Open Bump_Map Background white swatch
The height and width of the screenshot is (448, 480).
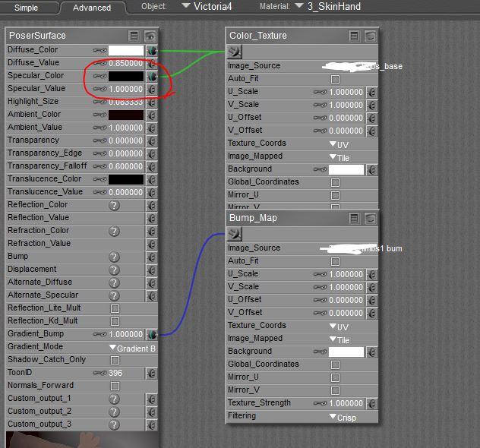(346, 352)
